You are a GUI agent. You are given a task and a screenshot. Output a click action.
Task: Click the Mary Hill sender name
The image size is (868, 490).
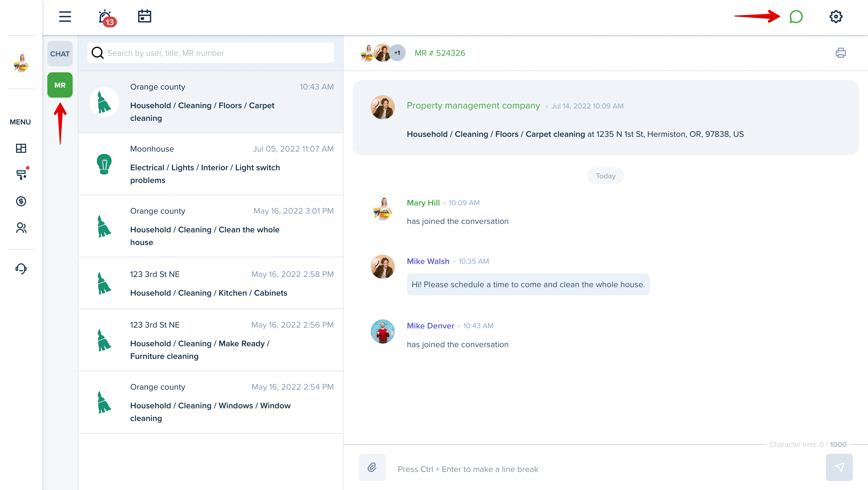[423, 203]
